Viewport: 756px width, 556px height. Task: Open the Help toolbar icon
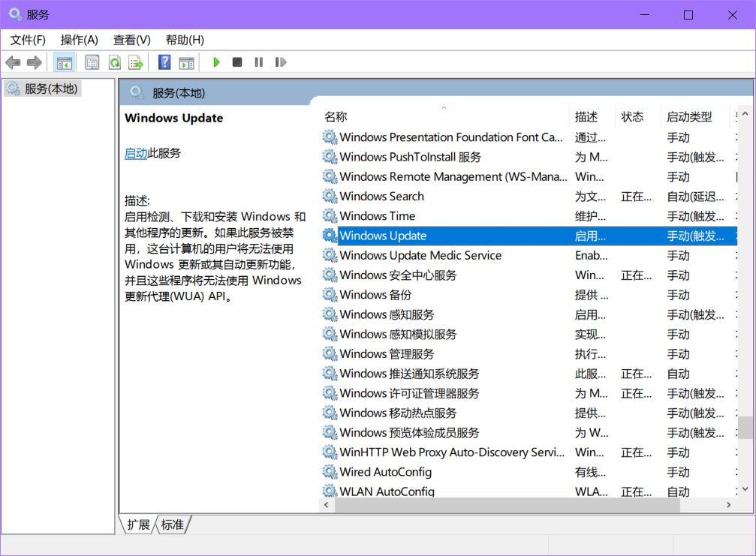pos(164,62)
